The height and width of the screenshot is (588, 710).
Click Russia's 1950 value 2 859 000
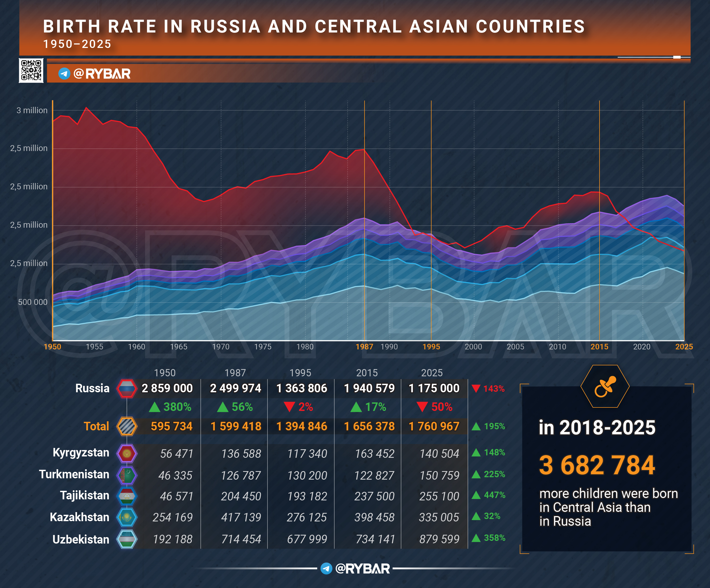pyautogui.click(x=167, y=388)
